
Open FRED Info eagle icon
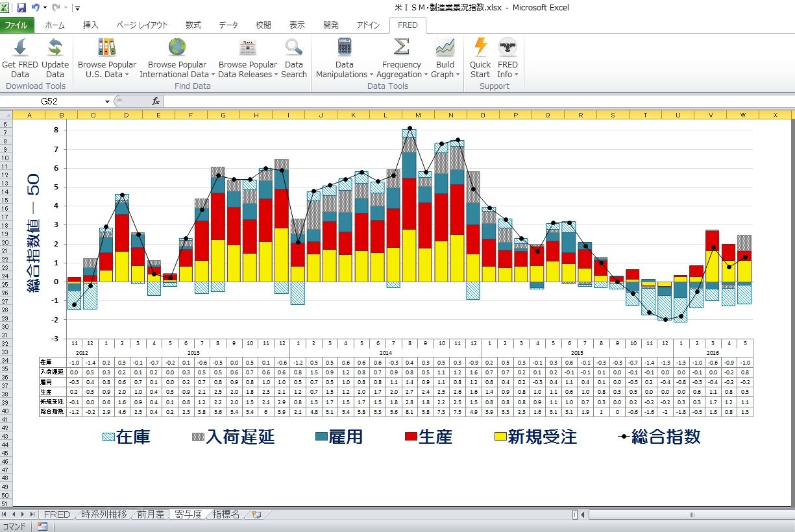click(508, 47)
